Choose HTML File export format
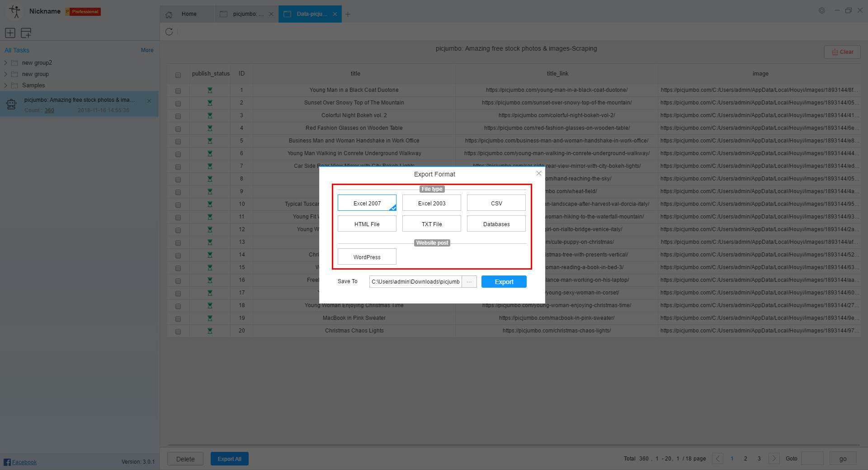This screenshot has width=868, height=470. pos(367,224)
